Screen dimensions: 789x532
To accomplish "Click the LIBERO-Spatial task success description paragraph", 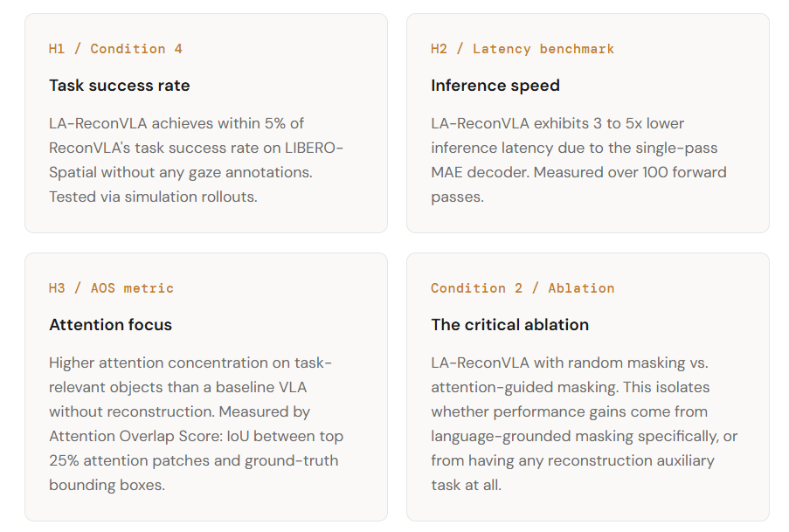I will (196, 160).
